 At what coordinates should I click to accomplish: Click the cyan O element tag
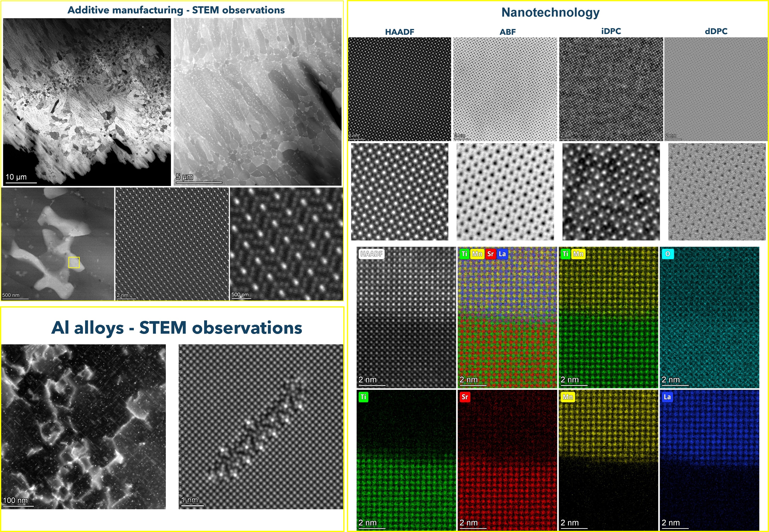pyautogui.click(x=668, y=254)
